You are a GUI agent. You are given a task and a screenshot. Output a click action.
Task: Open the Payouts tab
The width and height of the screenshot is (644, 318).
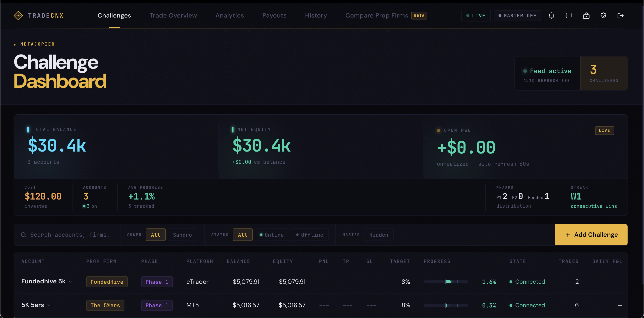274,16
